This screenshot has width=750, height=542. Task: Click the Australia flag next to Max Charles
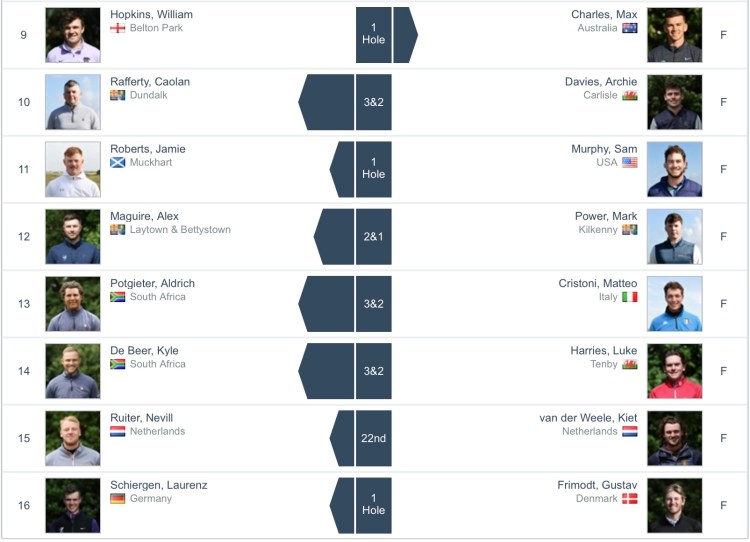(x=630, y=28)
